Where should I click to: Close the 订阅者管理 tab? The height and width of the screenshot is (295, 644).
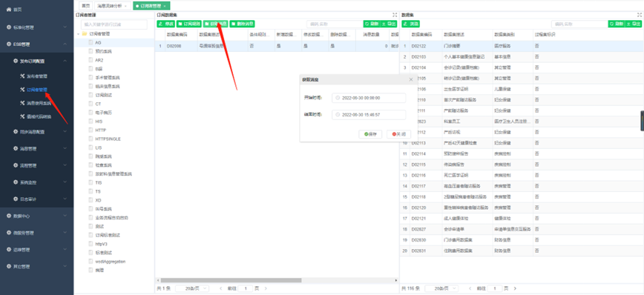(165, 6)
